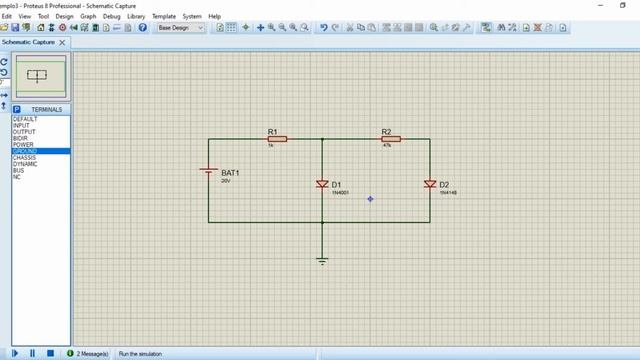Open the Template menu

pos(164,16)
